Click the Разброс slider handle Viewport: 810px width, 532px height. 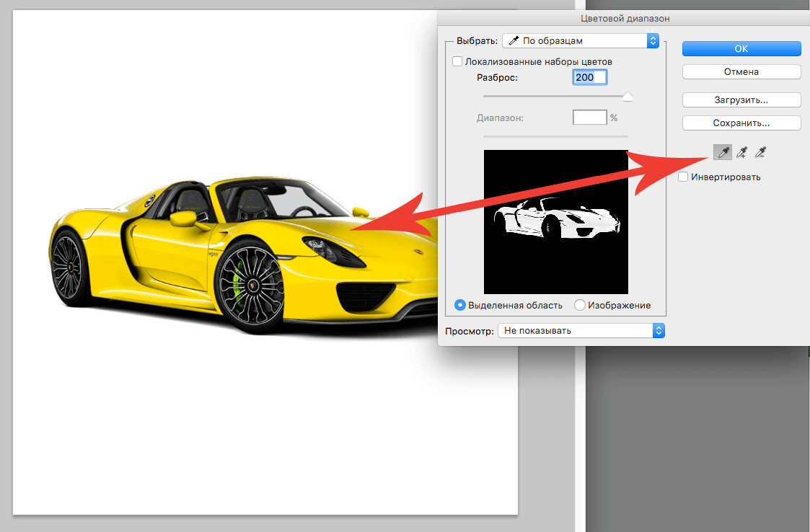[x=628, y=97]
